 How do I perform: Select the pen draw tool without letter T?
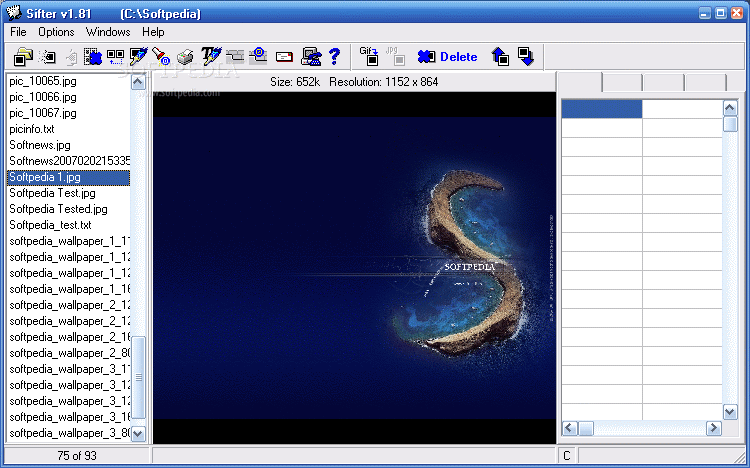click(138, 57)
